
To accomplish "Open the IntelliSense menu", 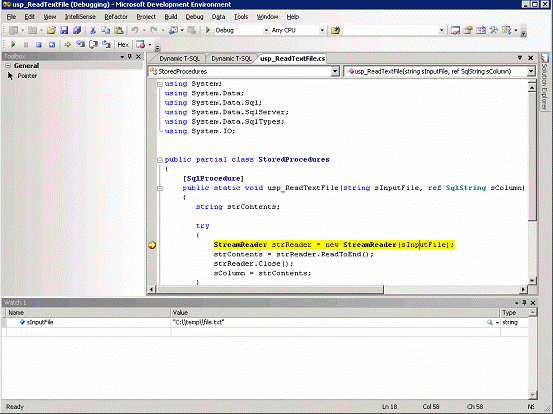I will pos(80,17).
